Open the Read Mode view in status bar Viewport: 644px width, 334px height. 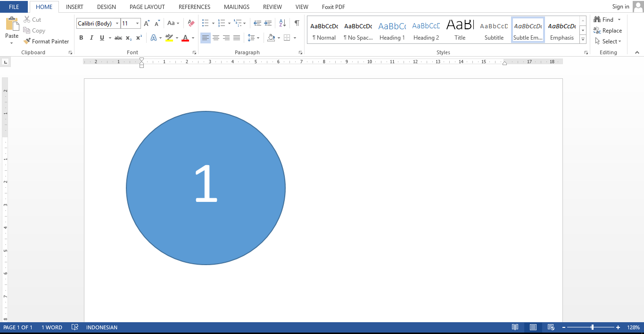(x=515, y=327)
